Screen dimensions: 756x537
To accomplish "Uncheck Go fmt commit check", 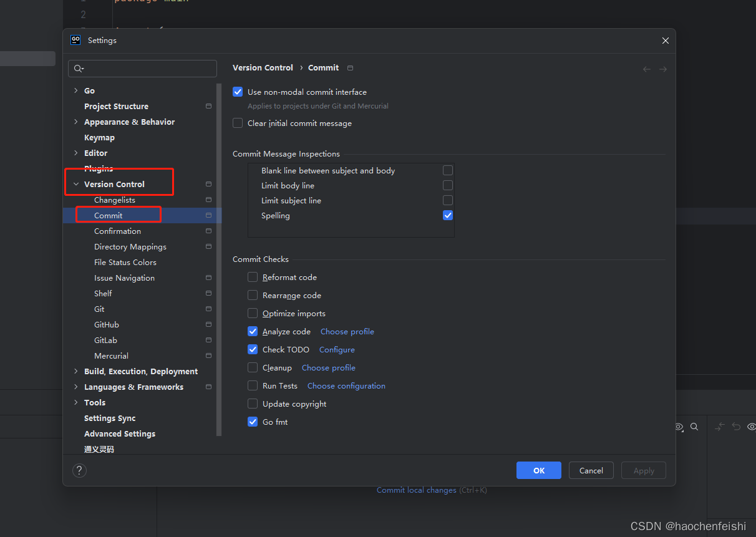I will pyautogui.click(x=253, y=422).
